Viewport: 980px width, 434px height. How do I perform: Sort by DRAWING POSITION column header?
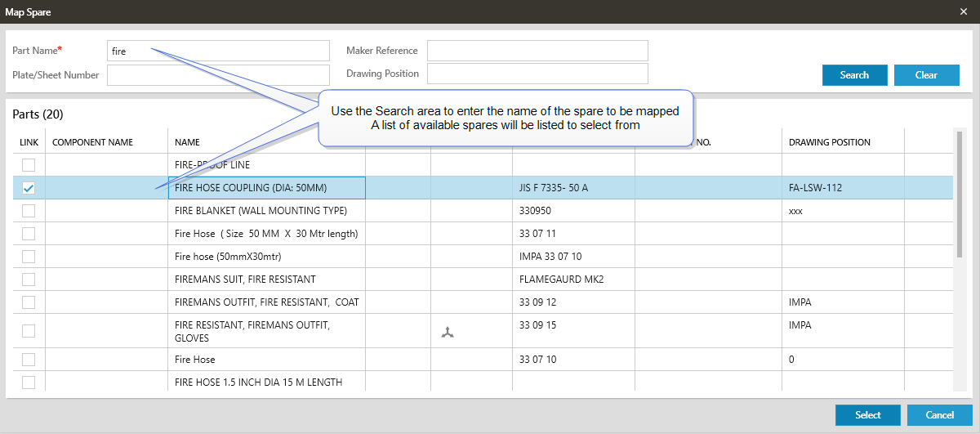click(x=829, y=142)
